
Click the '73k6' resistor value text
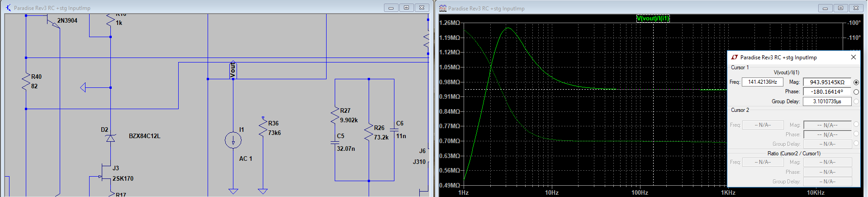[275, 133]
